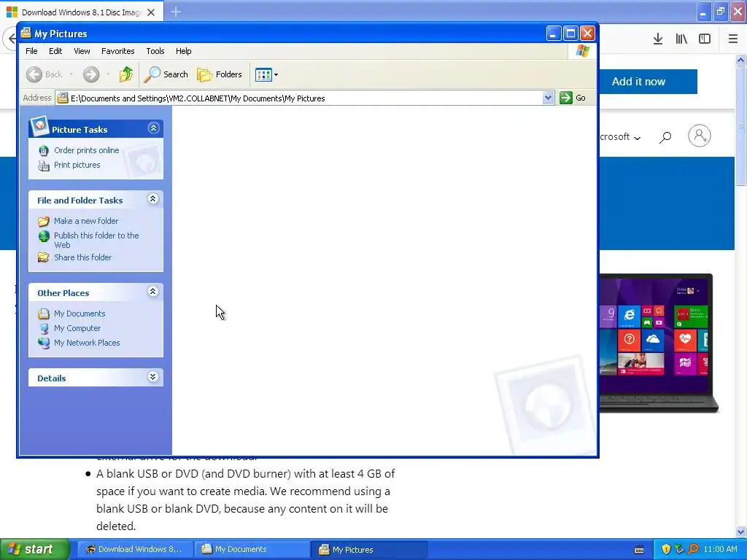
Task: Click the Picture Tasks header icon
Action: [x=39, y=126]
